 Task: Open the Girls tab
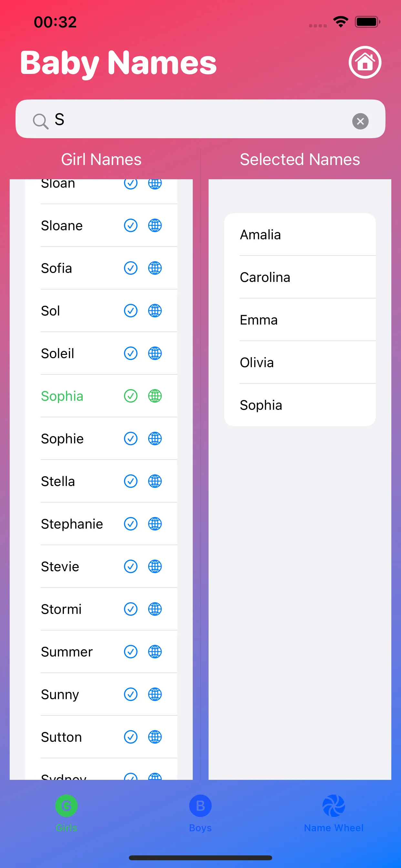[66, 812]
